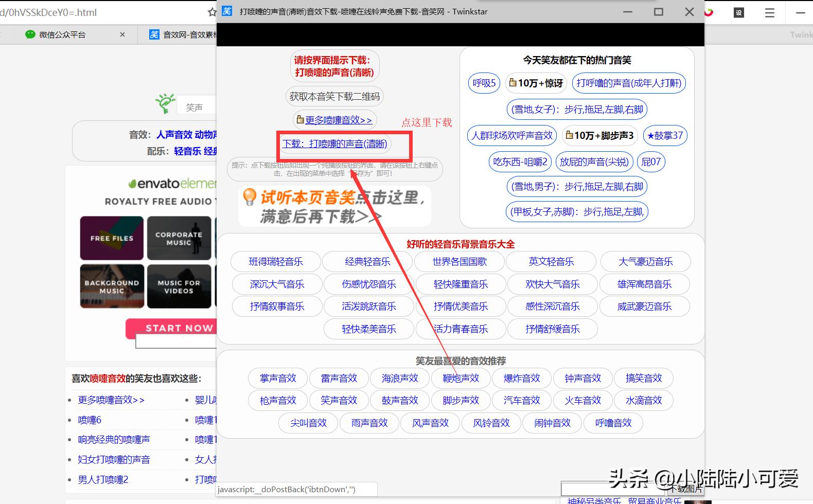This screenshot has height=504, width=813.
Task: Click the START NOW ad button
Action: coord(171,328)
